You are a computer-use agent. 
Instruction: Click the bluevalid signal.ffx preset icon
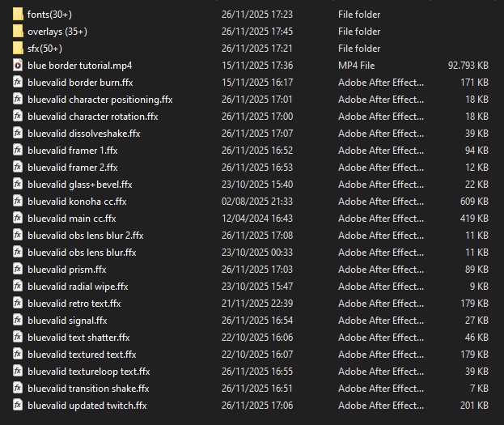18,320
